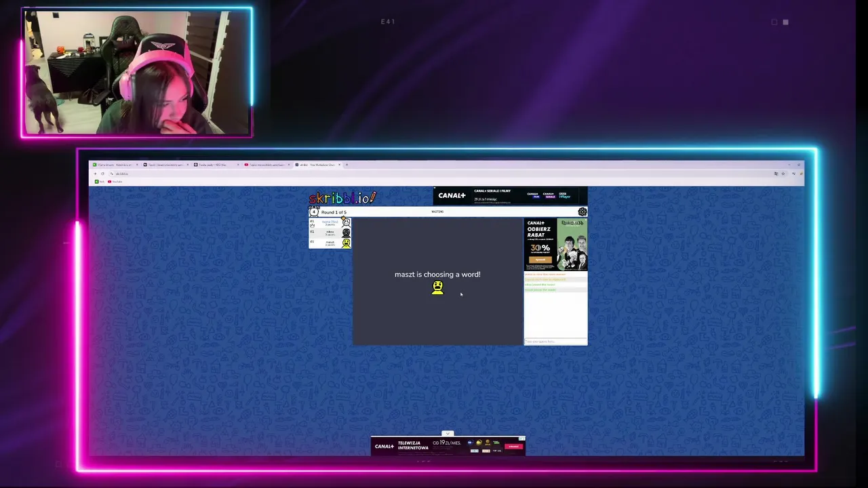Open the bottom CANAL+ Telewizja Internetowa banner
Screen dimensions: 868x488
click(448, 446)
